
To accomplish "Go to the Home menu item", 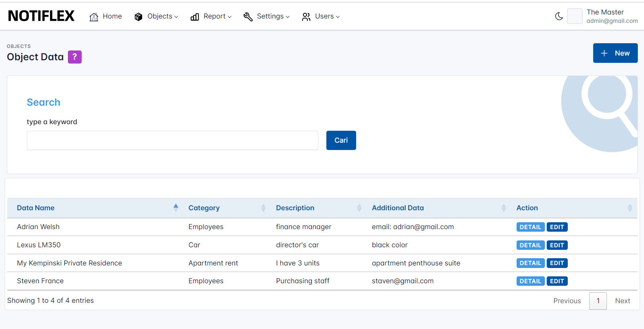I will (x=112, y=16).
